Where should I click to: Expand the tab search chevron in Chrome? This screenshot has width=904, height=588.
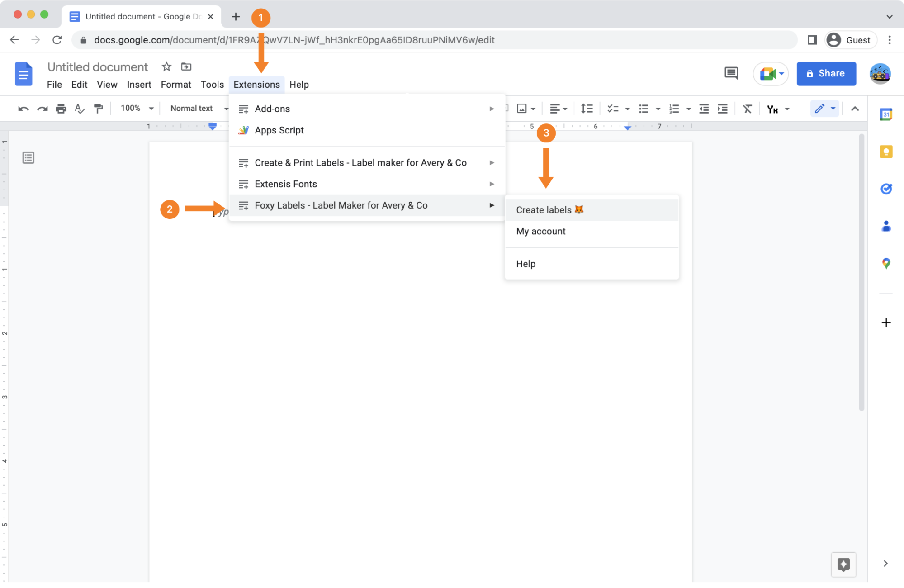[889, 17]
